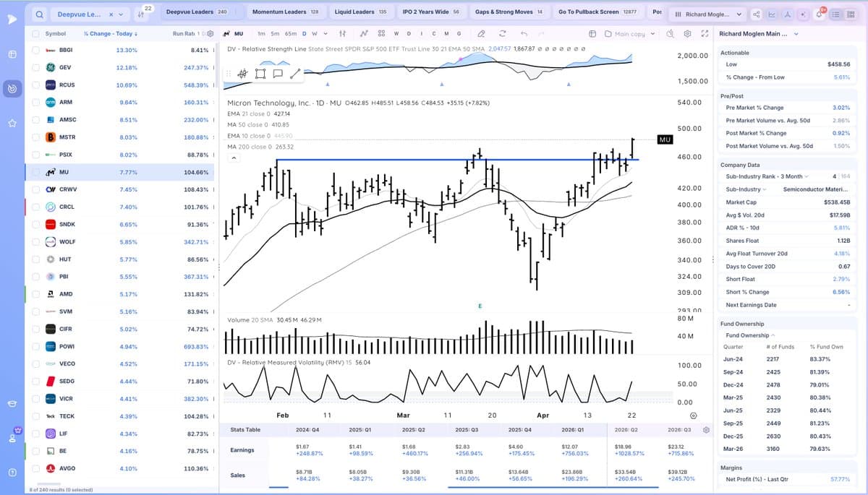Select WOLF ticker row
This screenshot has width=868, height=495.
click(x=121, y=241)
